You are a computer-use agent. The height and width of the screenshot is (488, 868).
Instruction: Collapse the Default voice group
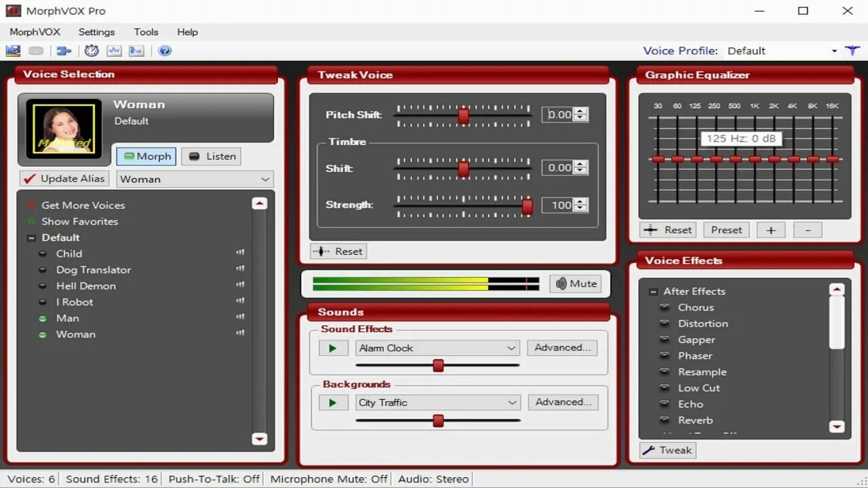coord(31,238)
